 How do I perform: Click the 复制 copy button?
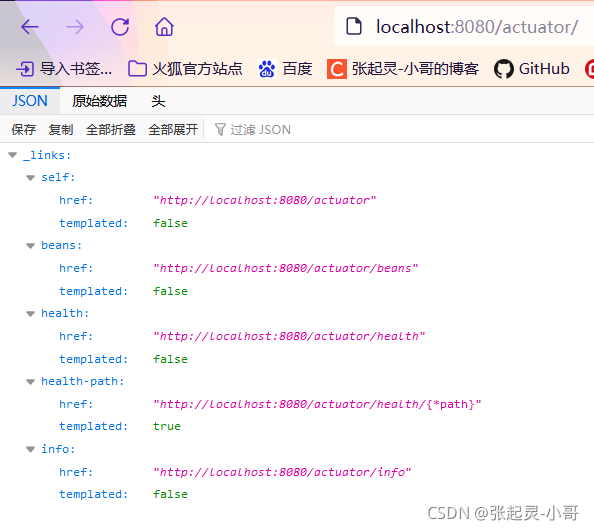pyautogui.click(x=61, y=130)
